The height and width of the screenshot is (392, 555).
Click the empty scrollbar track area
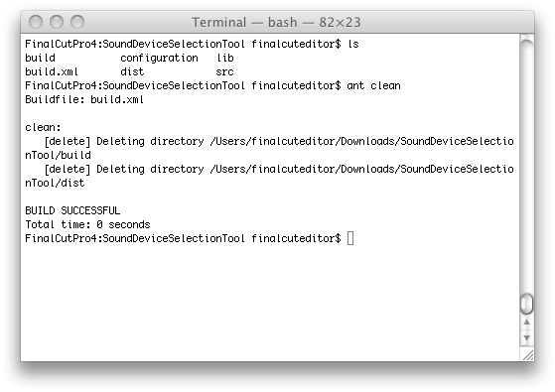point(526,167)
